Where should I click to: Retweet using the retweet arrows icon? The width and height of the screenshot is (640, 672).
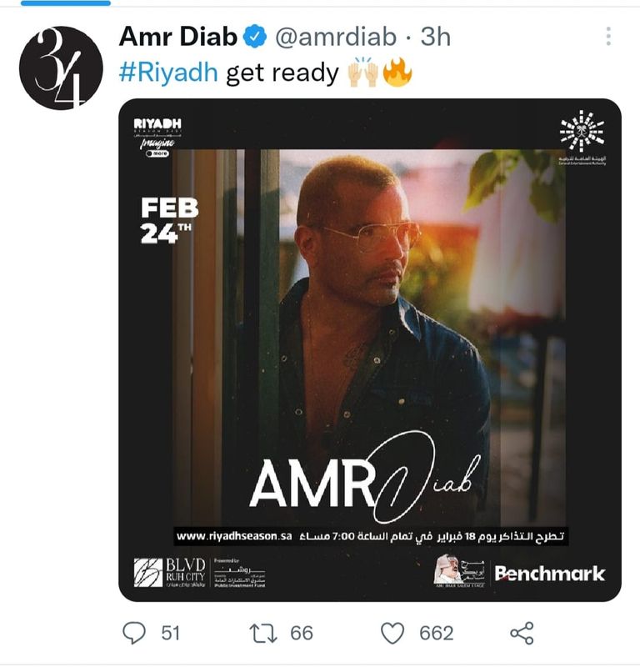pyautogui.click(x=263, y=634)
